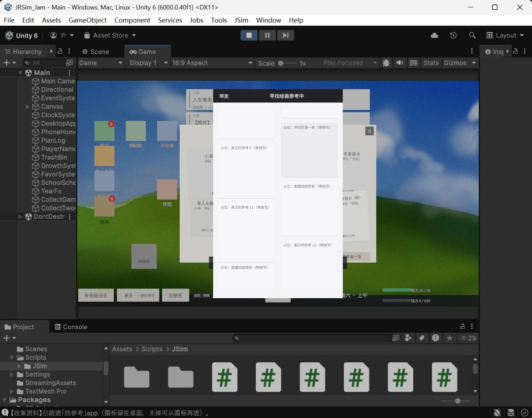Mute the Game view audio

click(400, 63)
